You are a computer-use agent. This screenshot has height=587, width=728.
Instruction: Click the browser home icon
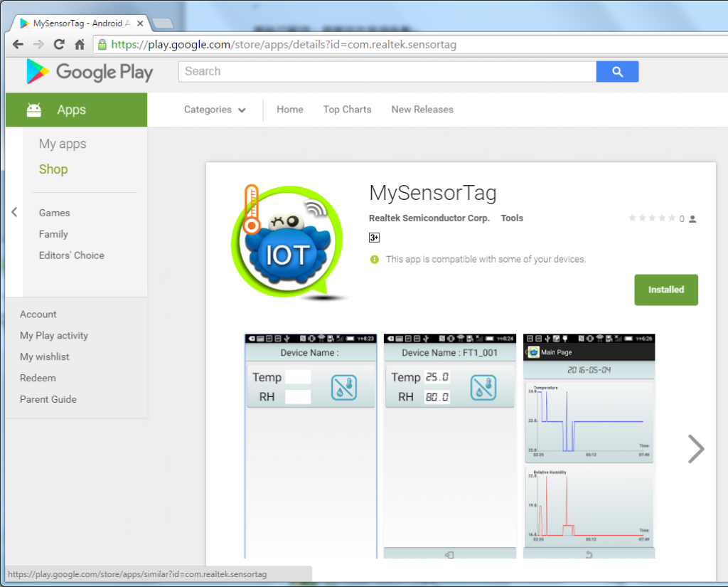coord(80,43)
